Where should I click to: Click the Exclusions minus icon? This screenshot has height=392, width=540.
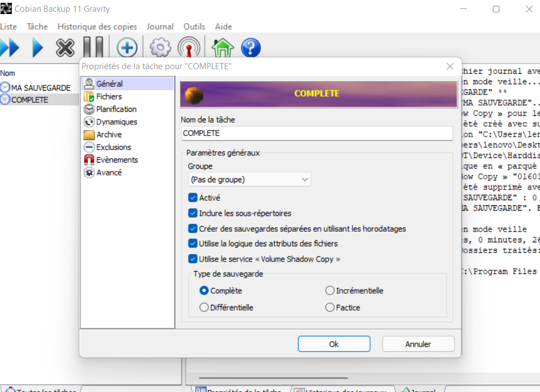click(89, 147)
